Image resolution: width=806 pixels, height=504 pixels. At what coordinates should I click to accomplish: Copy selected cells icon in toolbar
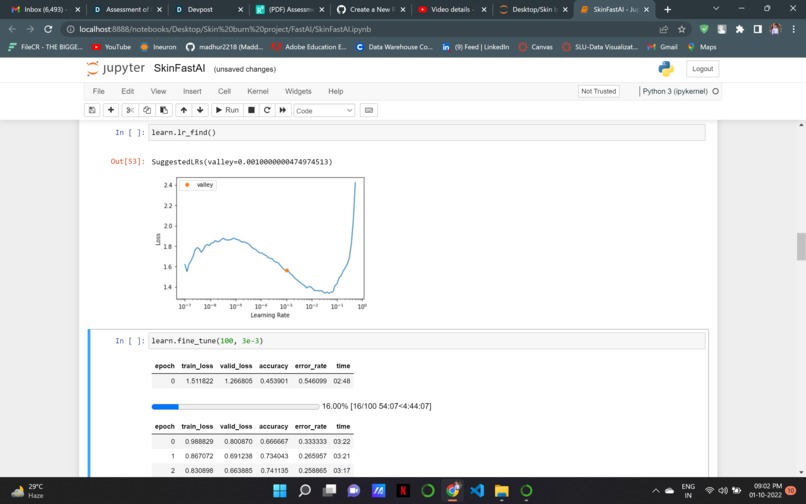(x=147, y=110)
